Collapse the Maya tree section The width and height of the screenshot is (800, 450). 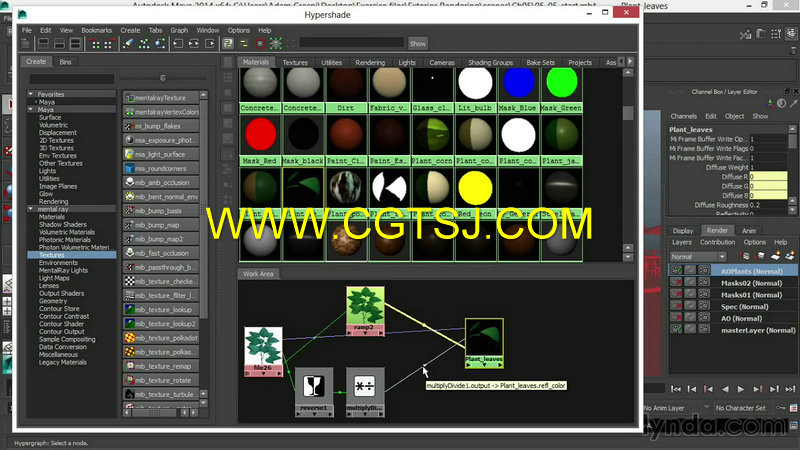[31, 110]
